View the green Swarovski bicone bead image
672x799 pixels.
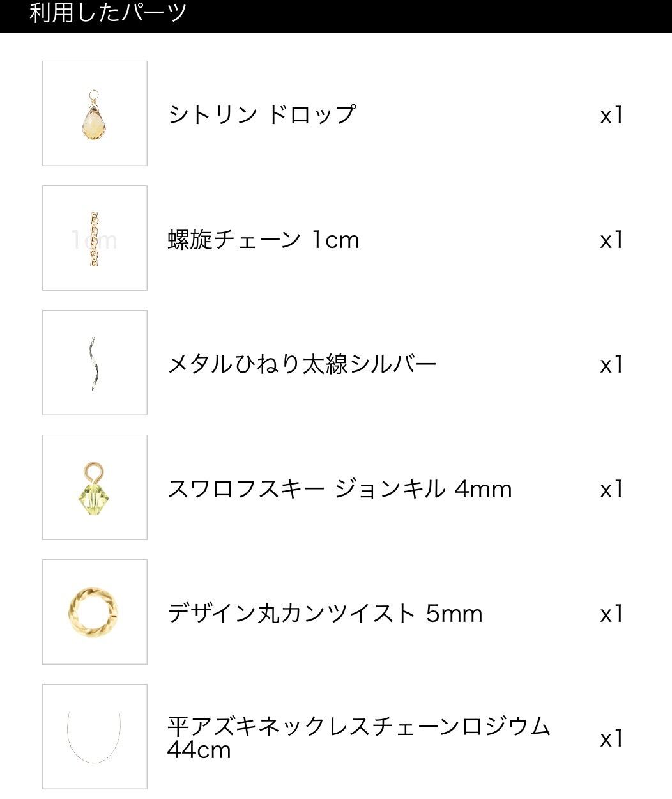(x=95, y=488)
